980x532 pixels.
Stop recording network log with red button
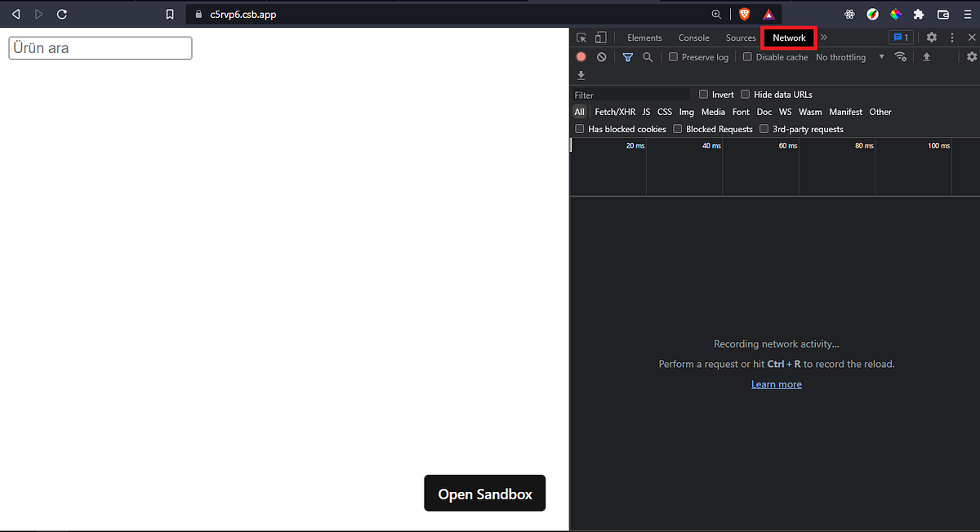[581, 57]
